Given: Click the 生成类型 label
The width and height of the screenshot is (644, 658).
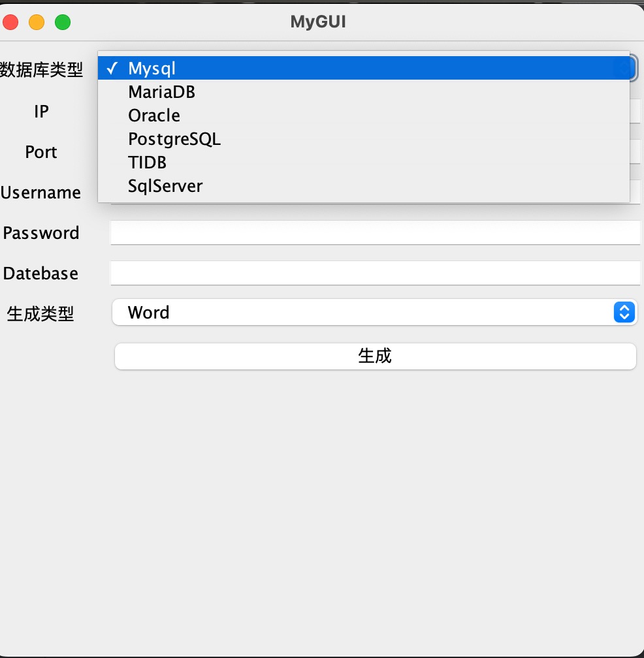Looking at the screenshot, I should pos(40,314).
